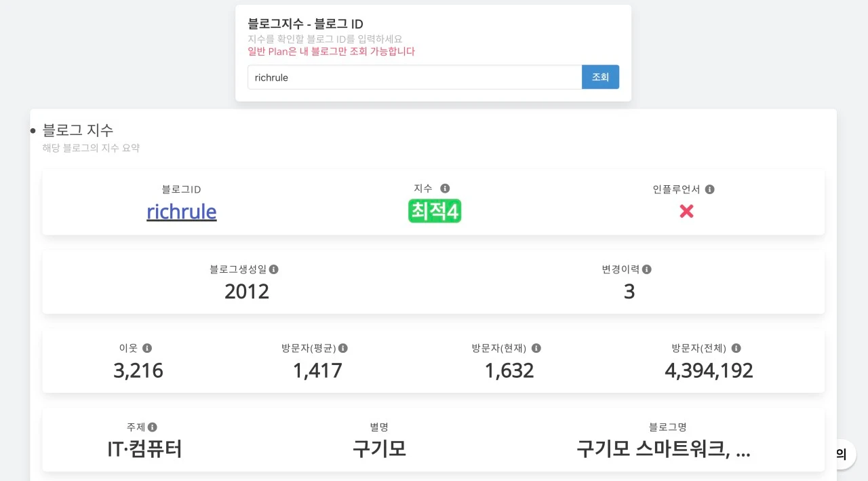Image resolution: width=868 pixels, height=481 pixels.
Task: Focus the blog ID input field
Action: click(x=415, y=77)
